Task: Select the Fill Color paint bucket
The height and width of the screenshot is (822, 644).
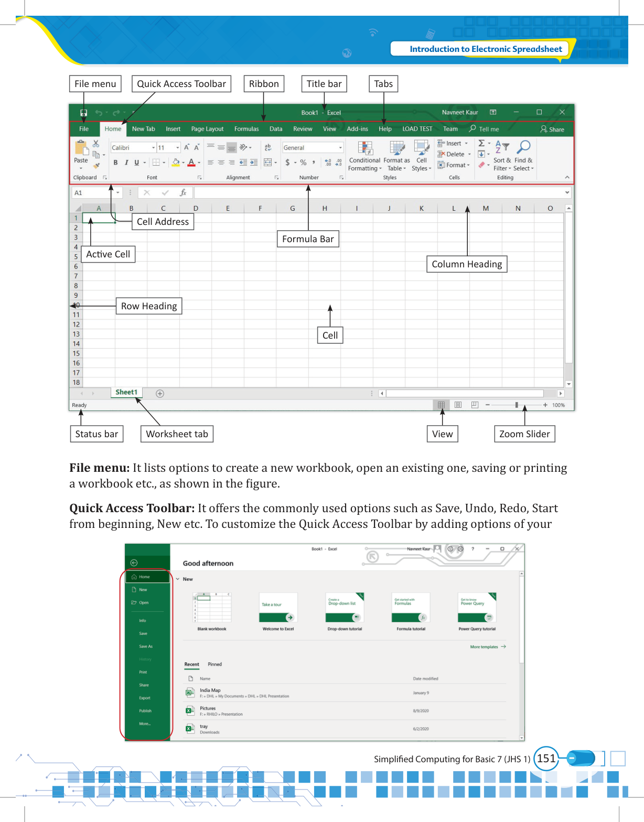Action: (176, 163)
